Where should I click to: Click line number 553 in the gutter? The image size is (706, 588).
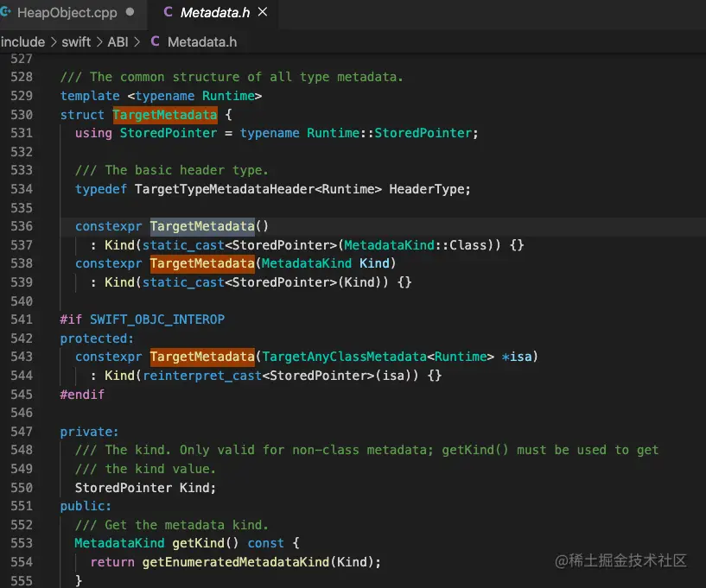(x=22, y=543)
